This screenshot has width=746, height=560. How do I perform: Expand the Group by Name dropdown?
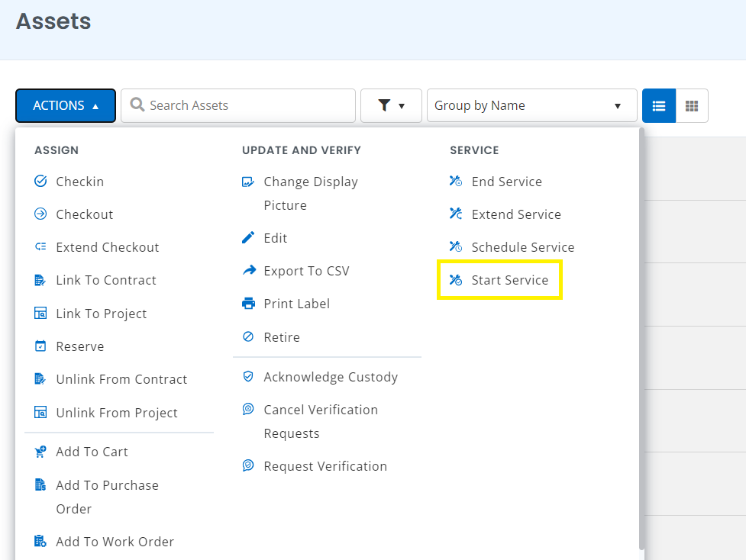tap(531, 106)
